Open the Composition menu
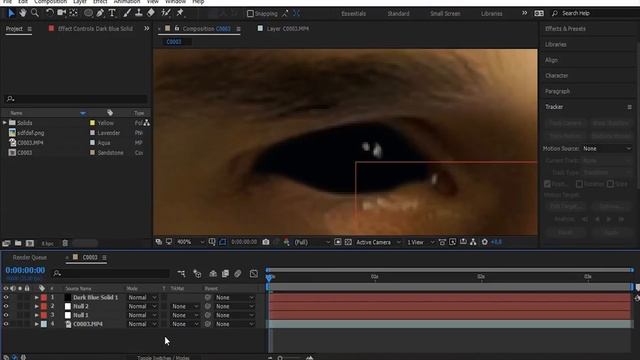The height and width of the screenshot is (360, 640). click(x=50, y=2)
